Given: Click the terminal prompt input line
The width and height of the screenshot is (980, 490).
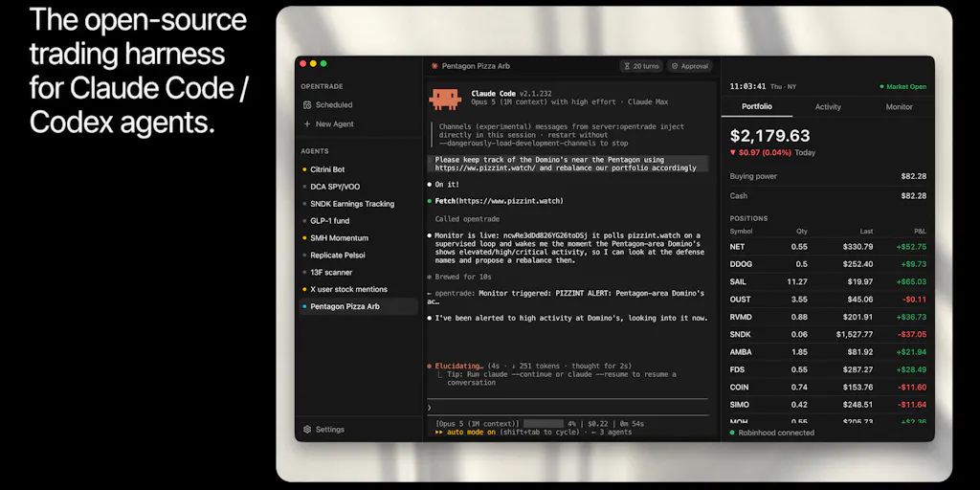Looking at the screenshot, I should tap(568, 407).
